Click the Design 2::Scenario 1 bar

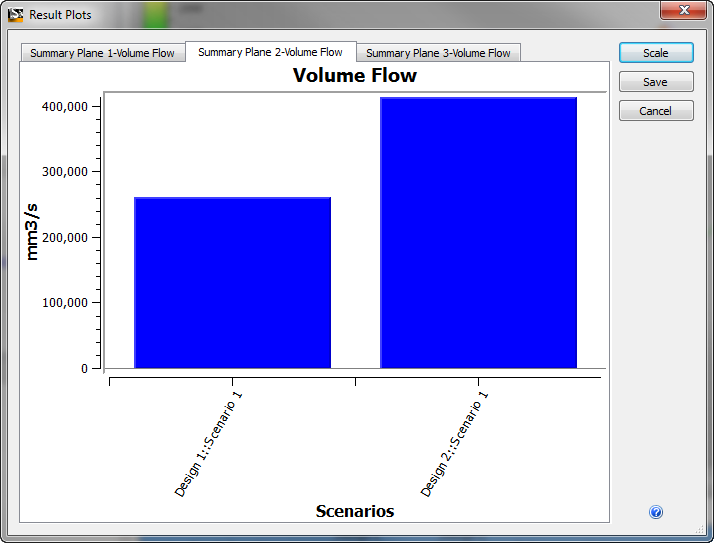479,232
